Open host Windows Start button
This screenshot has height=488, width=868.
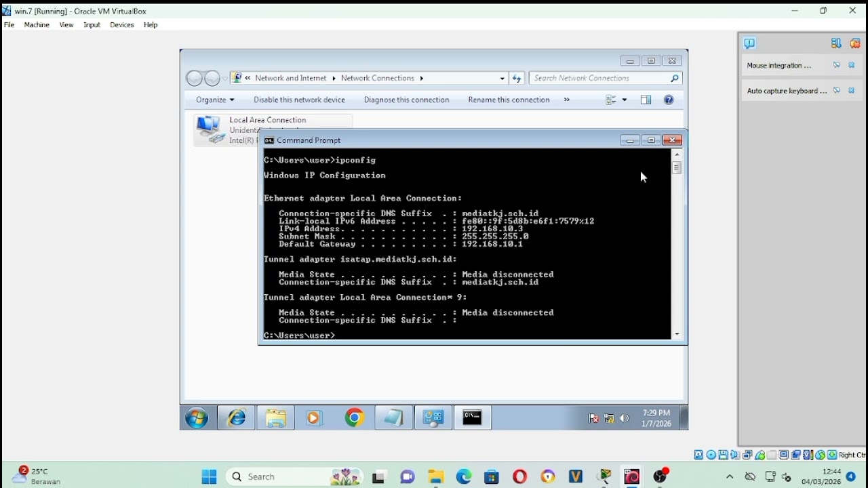(210, 477)
